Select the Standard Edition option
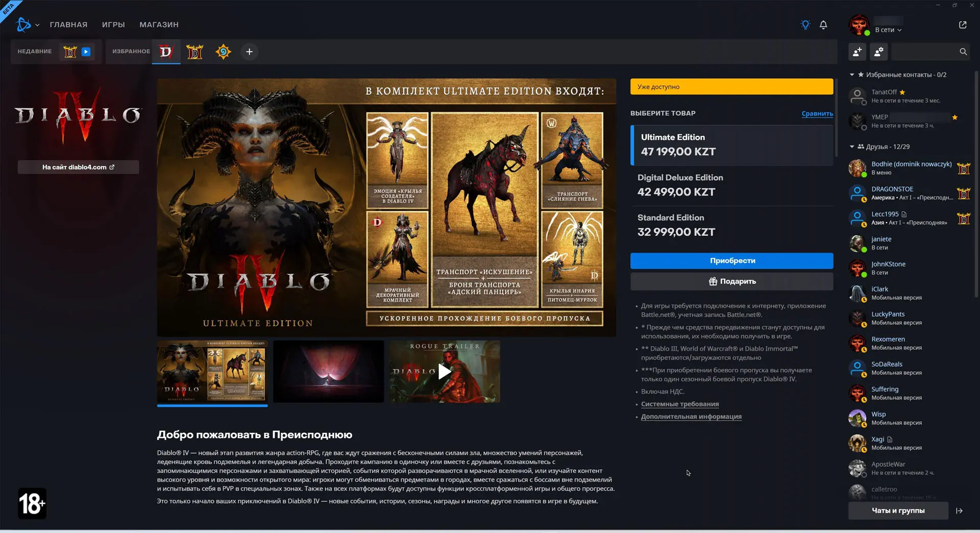 click(x=731, y=225)
